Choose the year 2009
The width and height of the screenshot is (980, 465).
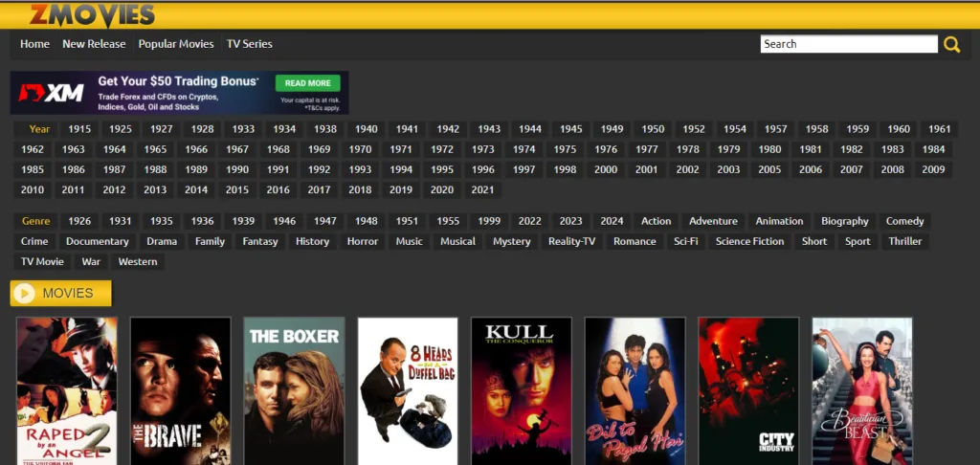933,169
